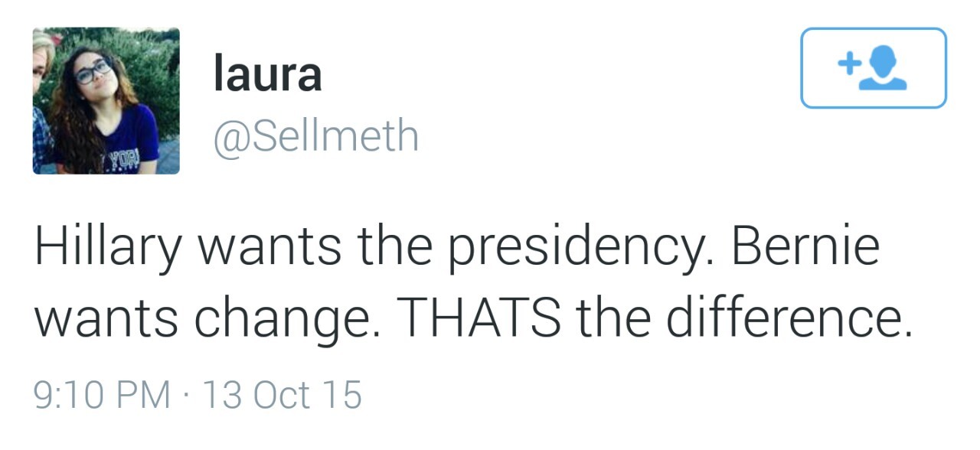Click the "PM" text in timestamp
The image size is (980, 450).
[x=144, y=396]
